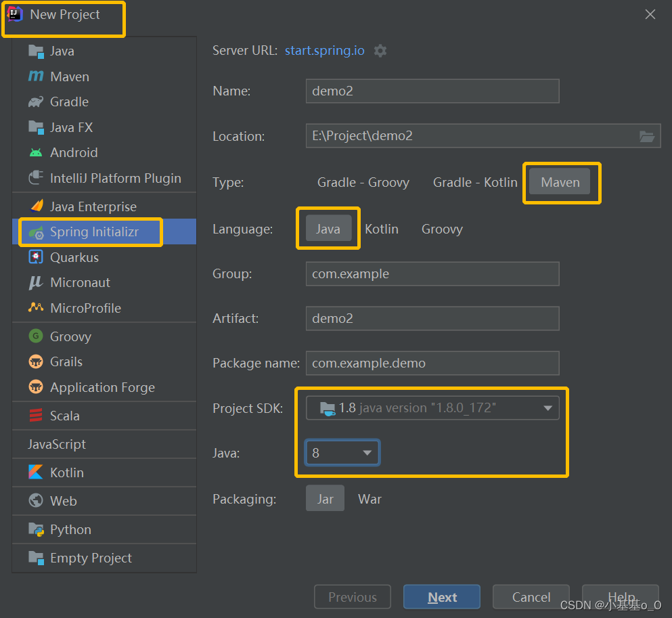The image size is (672, 618).
Task: Select Kotlin project generator in sidebar
Action: [x=104, y=472]
